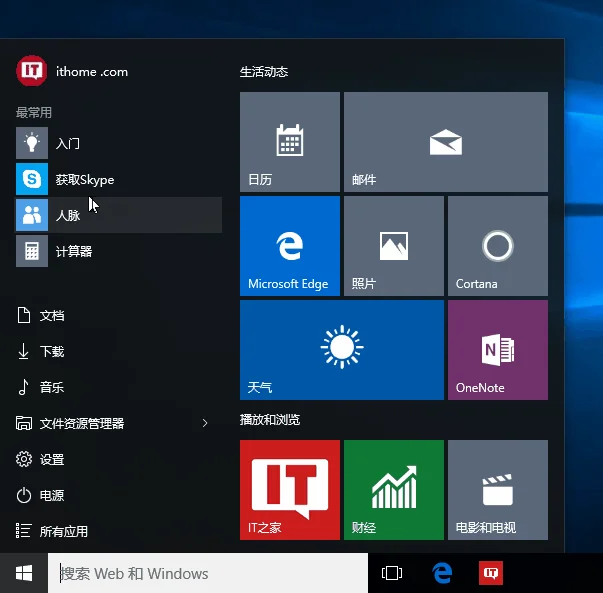
Task: Click the 最常用 section heading
Action: 34,113
